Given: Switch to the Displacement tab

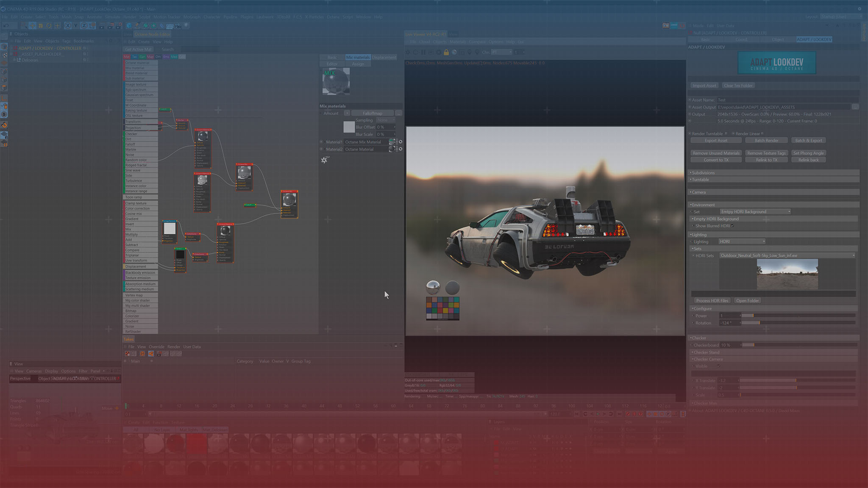Looking at the screenshot, I should (x=384, y=57).
